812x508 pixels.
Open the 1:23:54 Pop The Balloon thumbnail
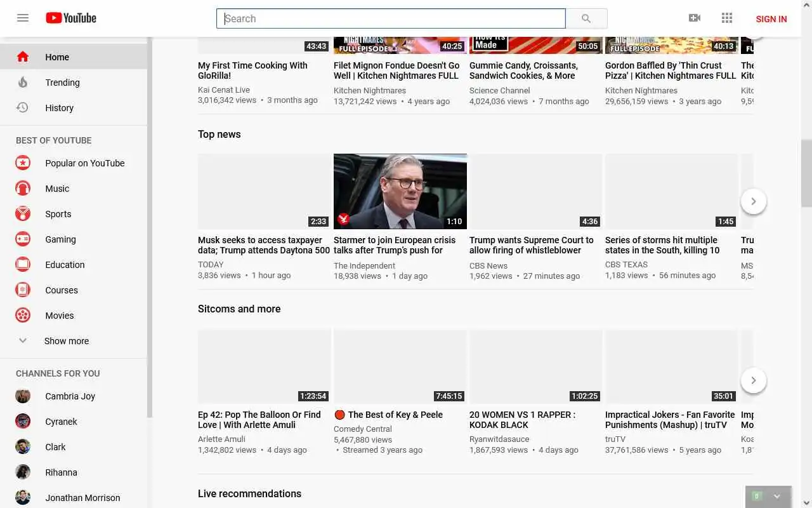click(x=265, y=366)
